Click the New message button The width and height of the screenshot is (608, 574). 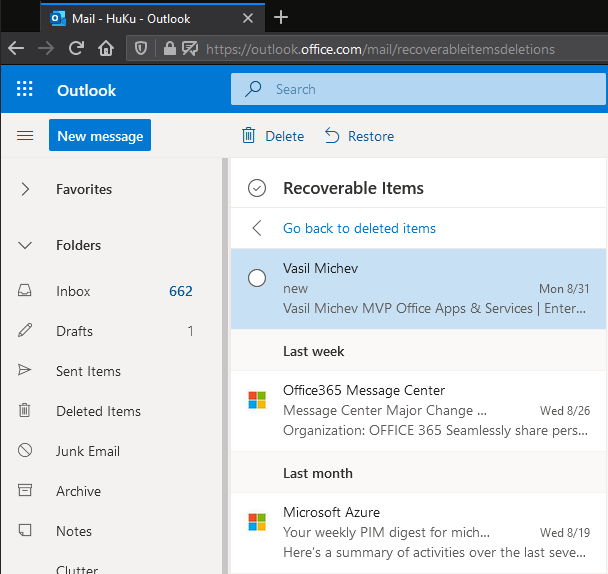click(x=100, y=135)
